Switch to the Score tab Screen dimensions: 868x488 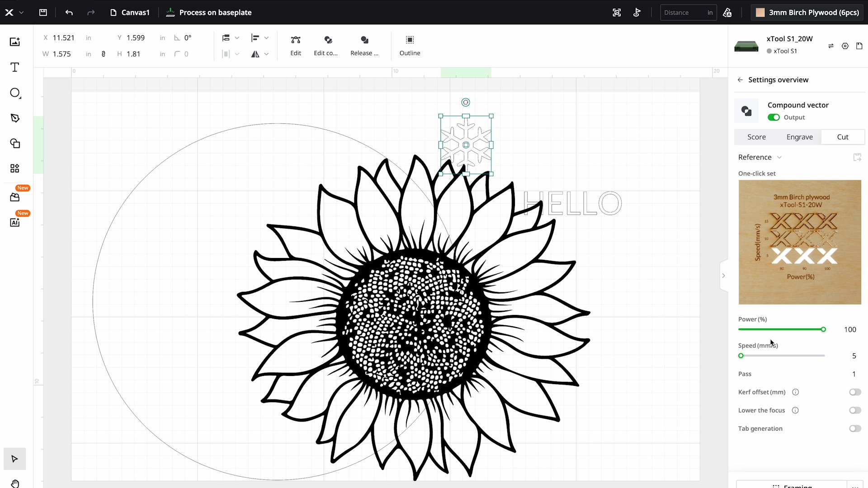pyautogui.click(x=756, y=136)
